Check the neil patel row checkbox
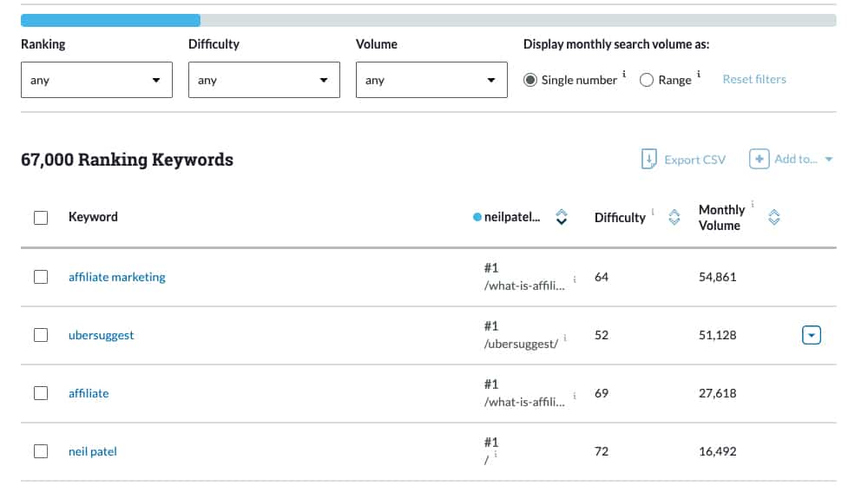This screenshot has height=486, width=868. (41, 451)
